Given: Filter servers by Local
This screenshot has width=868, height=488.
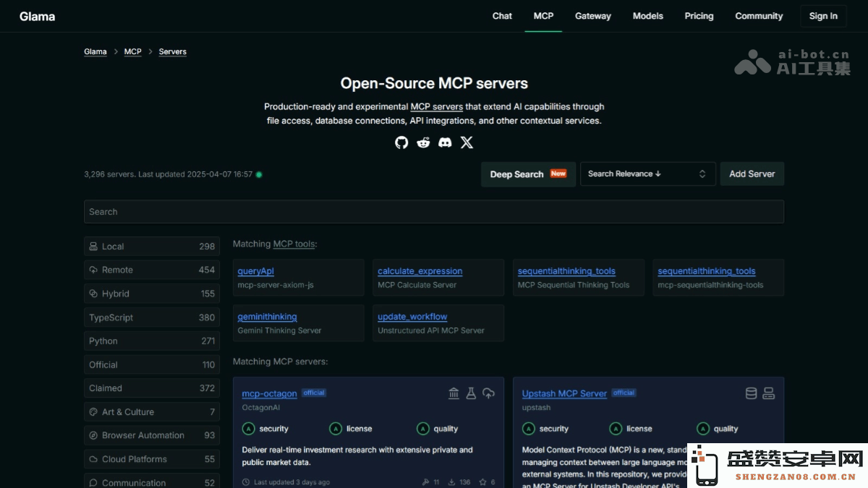Looking at the screenshot, I should click(152, 247).
